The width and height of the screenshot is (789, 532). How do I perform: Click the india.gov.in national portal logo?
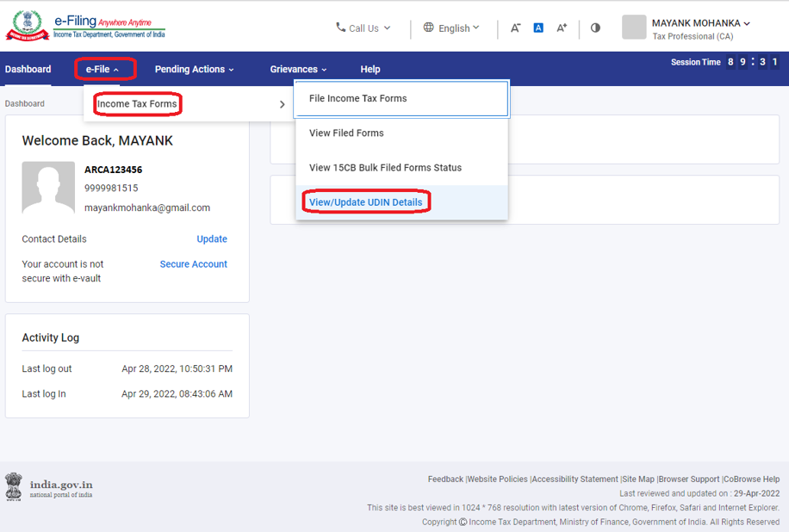(49, 486)
